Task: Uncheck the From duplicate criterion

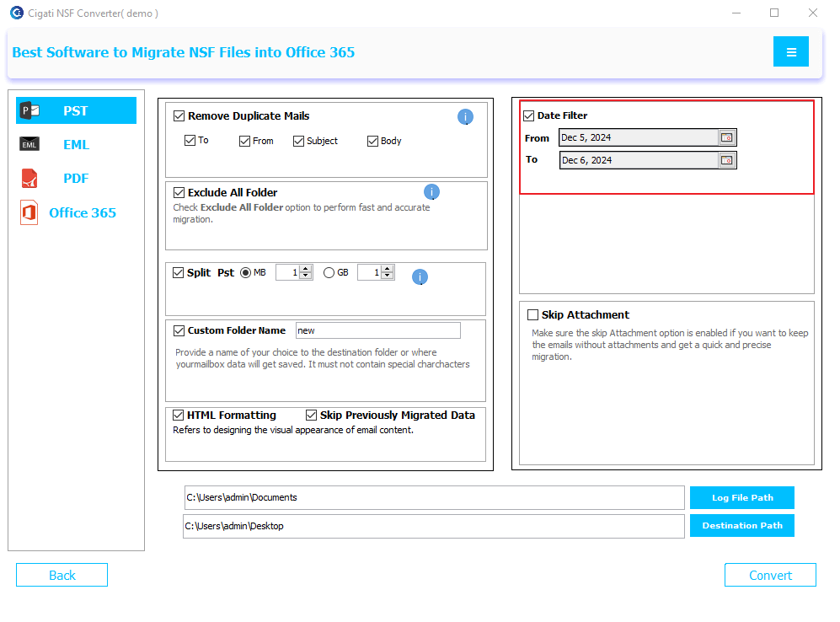Action: click(244, 141)
